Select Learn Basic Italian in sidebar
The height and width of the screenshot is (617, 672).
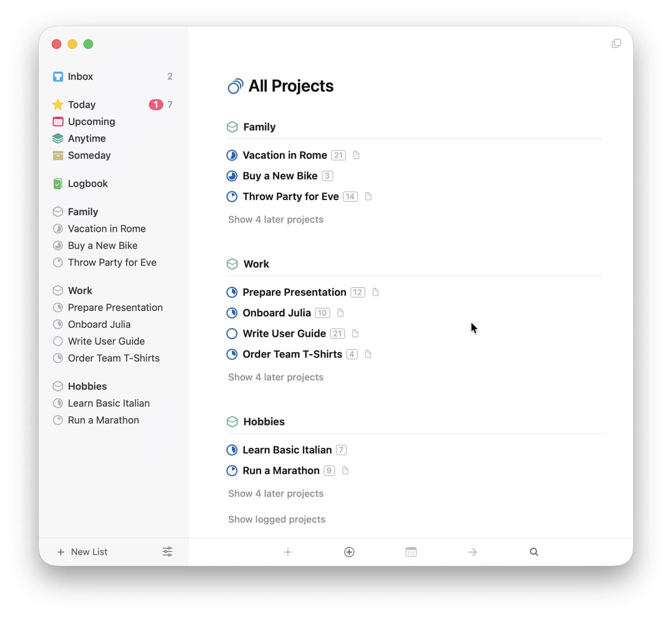click(x=108, y=403)
